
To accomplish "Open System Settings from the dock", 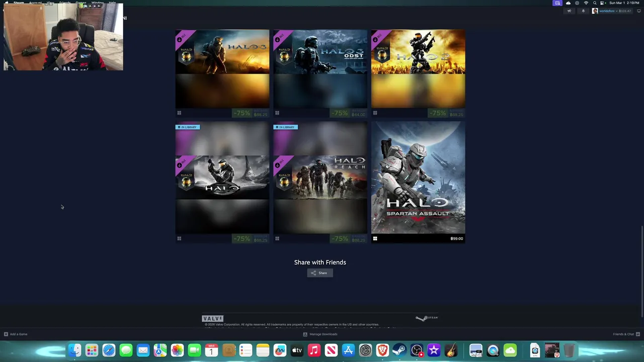I will (365, 350).
